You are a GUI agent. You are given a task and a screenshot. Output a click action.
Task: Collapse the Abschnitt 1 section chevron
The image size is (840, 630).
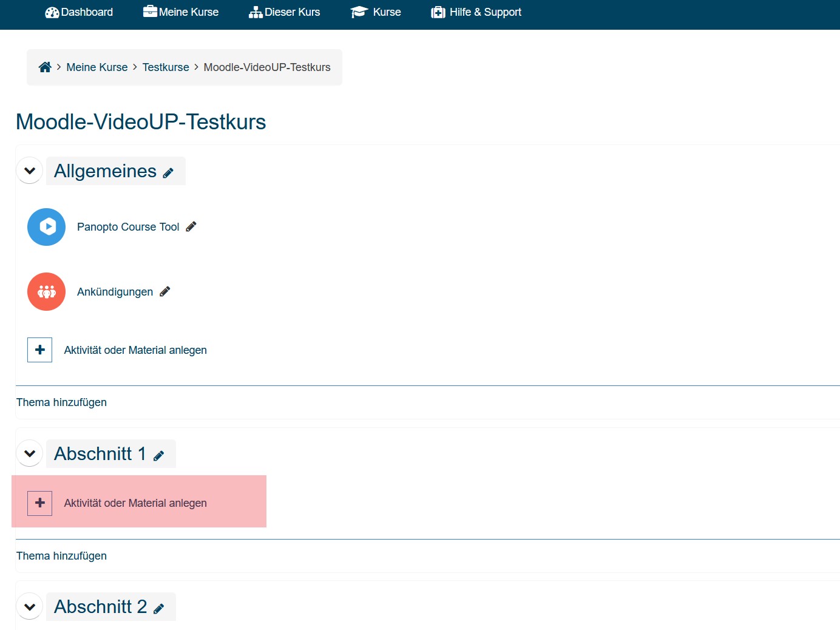[x=29, y=453]
